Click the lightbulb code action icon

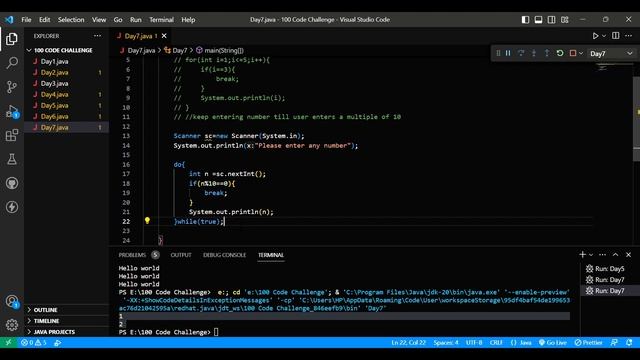click(x=147, y=221)
